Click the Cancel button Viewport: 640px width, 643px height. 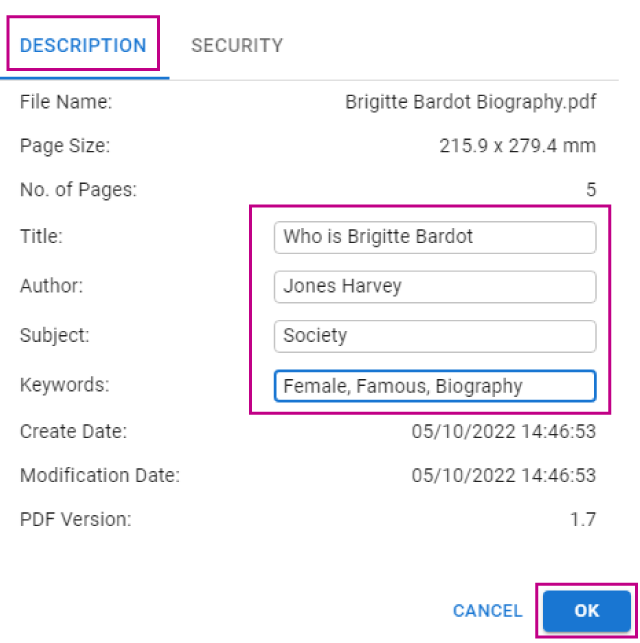487,610
